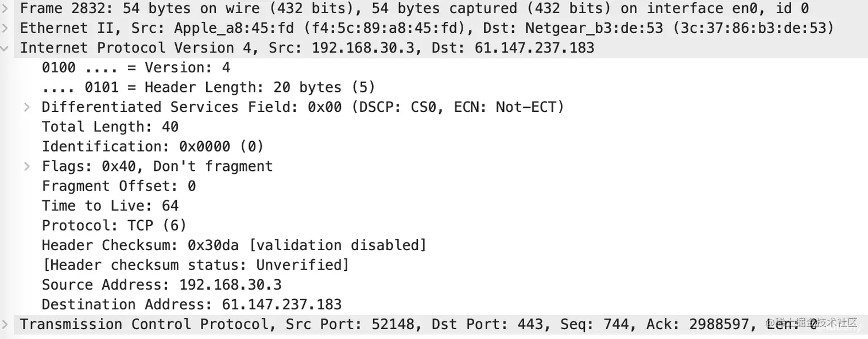
Task: Select the Differentiated Services Field text row
Action: coord(303,107)
